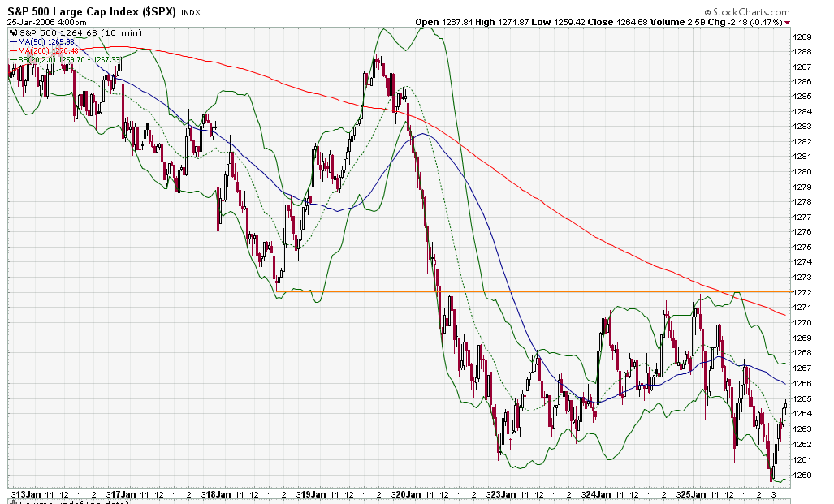This screenshot has width=834, height=504.
Task: Click the 17Jan date axis label
Action: click(123, 494)
